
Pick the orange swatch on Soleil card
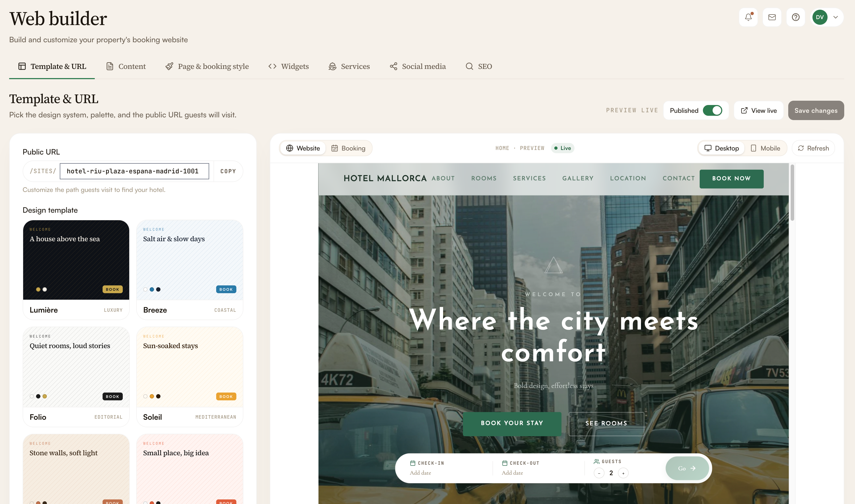(152, 396)
